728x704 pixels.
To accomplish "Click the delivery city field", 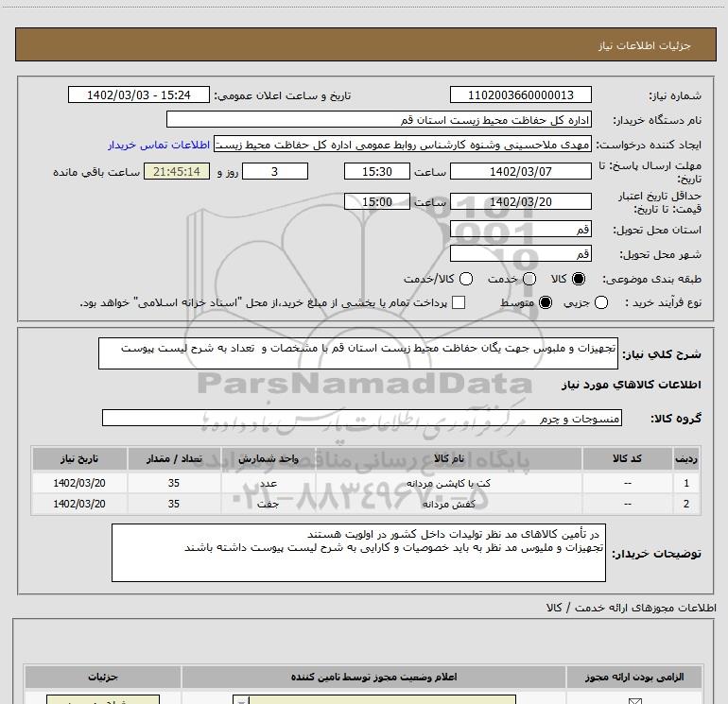I will tap(520, 253).
